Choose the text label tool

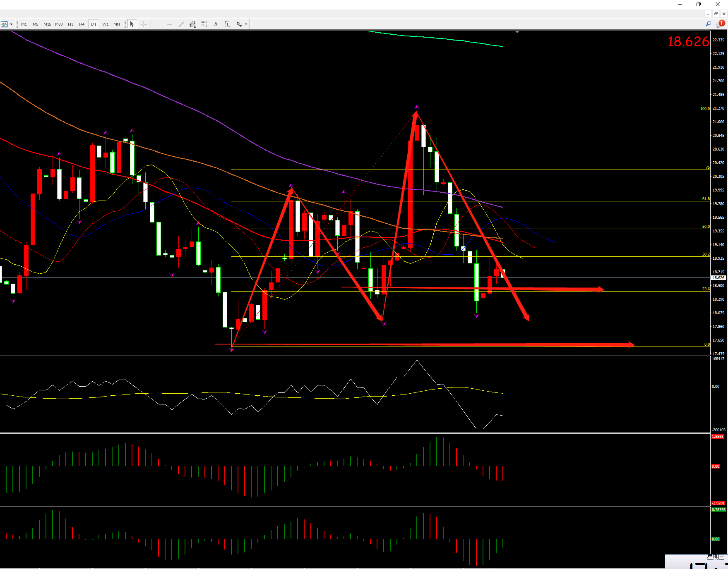coord(227,24)
